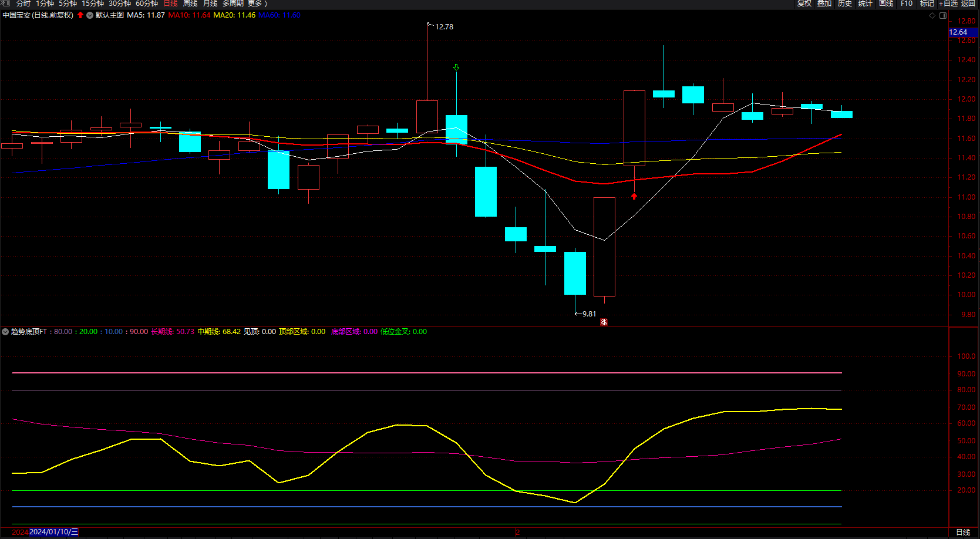Screen dimensions: 980x539
Task: Click the top-left corner panel icon
Action: 6,4
